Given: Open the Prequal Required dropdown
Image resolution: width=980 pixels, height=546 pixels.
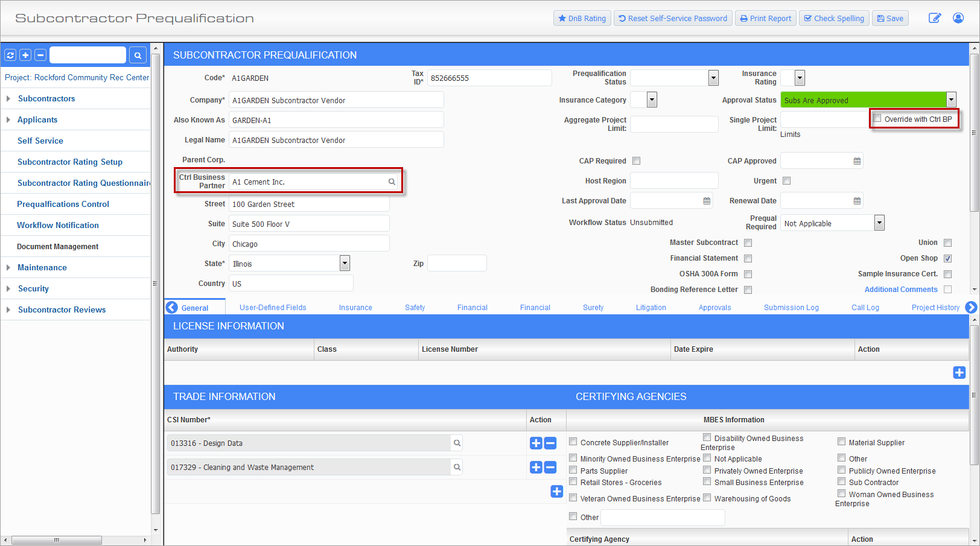Looking at the screenshot, I should click(x=879, y=223).
